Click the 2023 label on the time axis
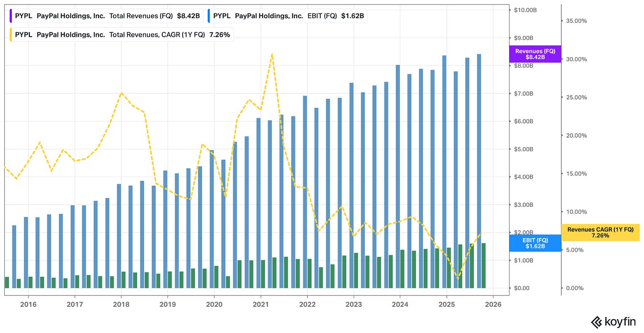Screen dimensions: 644x333 click(x=353, y=304)
